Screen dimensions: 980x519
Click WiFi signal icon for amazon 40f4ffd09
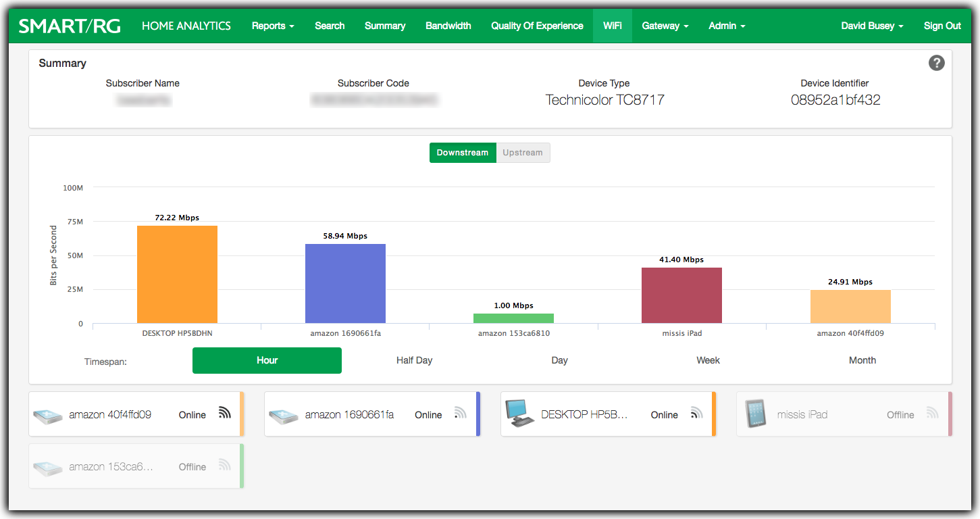pyautogui.click(x=225, y=413)
